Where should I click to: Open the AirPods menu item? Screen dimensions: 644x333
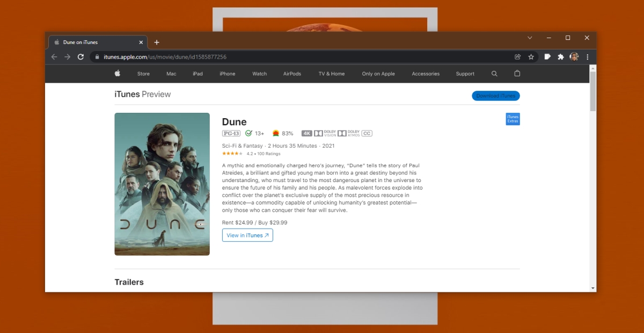pos(292,74)
